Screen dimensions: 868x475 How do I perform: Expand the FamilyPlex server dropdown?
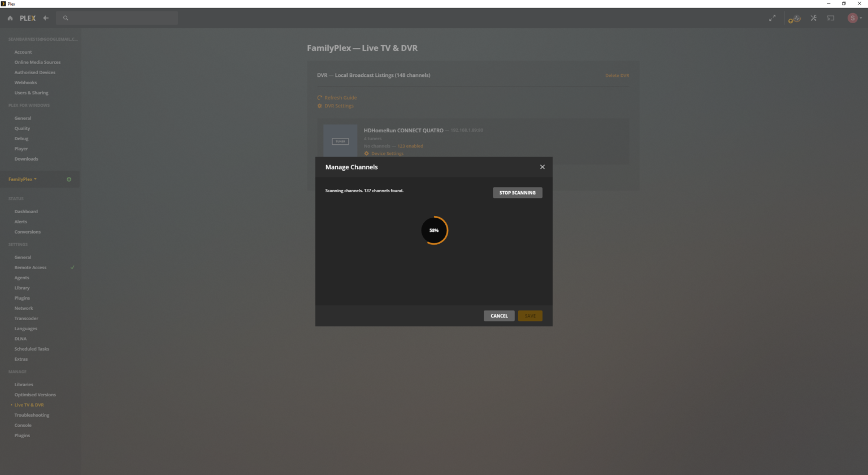[23, 179]
